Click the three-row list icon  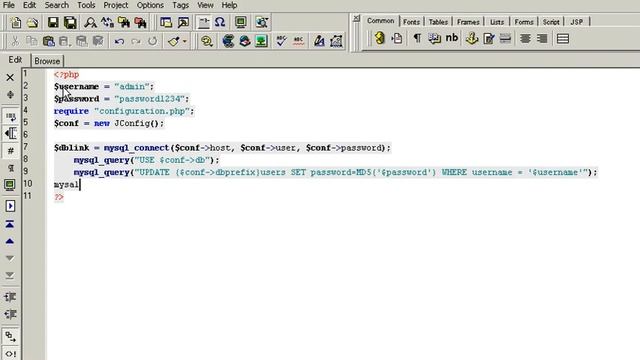(x=563, y=39)
